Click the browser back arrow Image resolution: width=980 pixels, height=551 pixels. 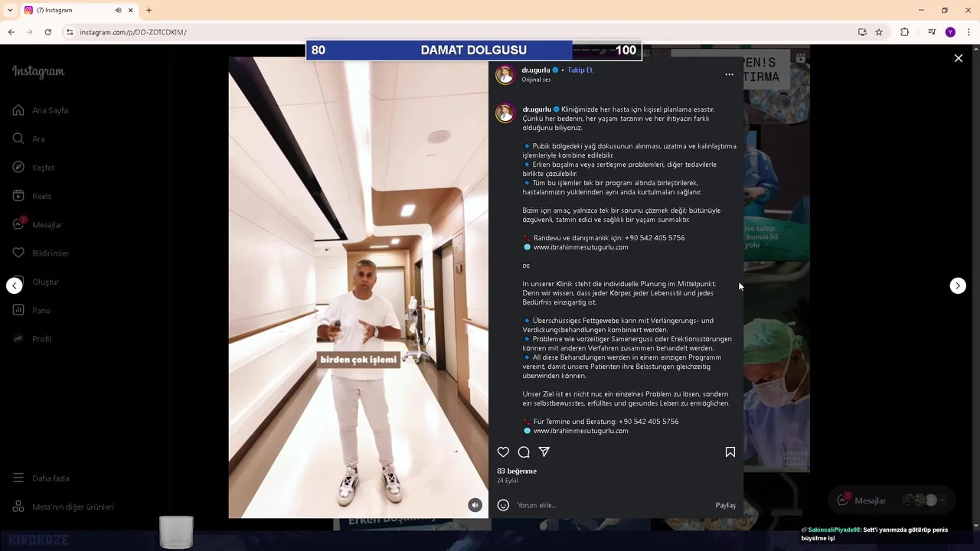[11, 32]
